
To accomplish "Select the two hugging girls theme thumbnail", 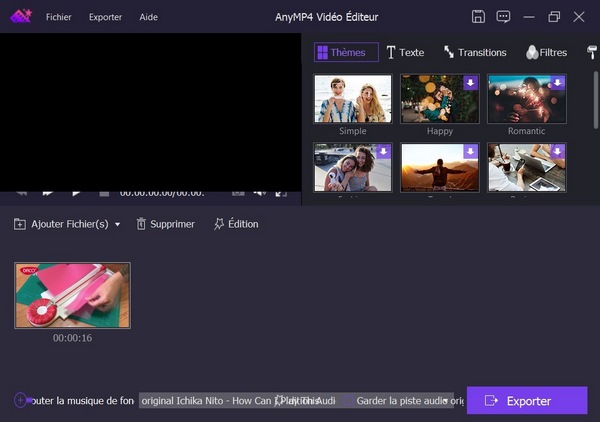I will coord(353,168).
